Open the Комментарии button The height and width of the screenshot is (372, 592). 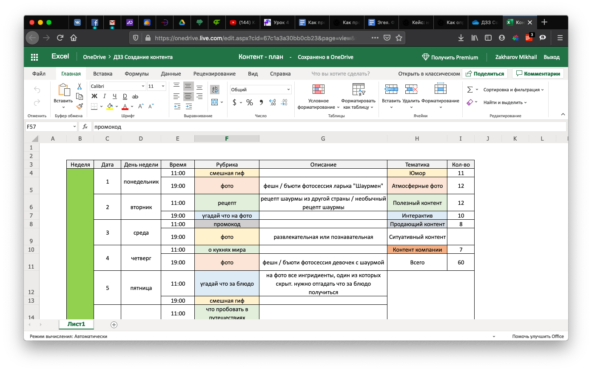coord(538,74)
